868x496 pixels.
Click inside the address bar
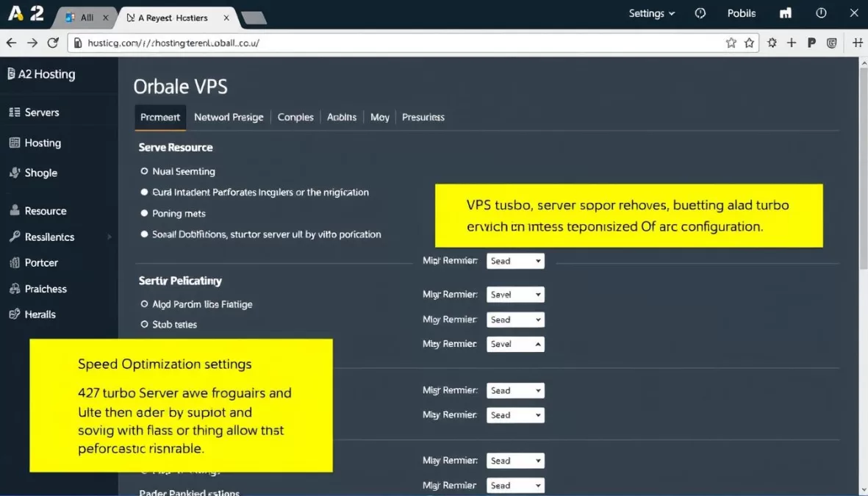294,43
